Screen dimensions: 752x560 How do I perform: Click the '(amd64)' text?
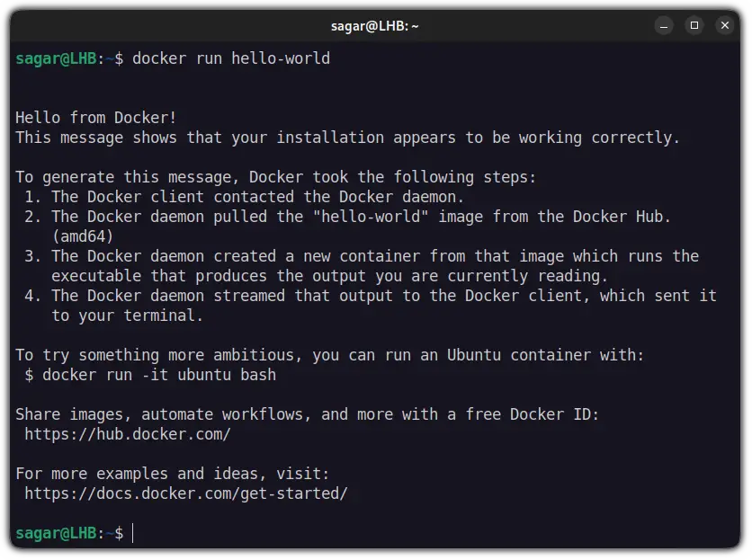click(x=83, y=236)
